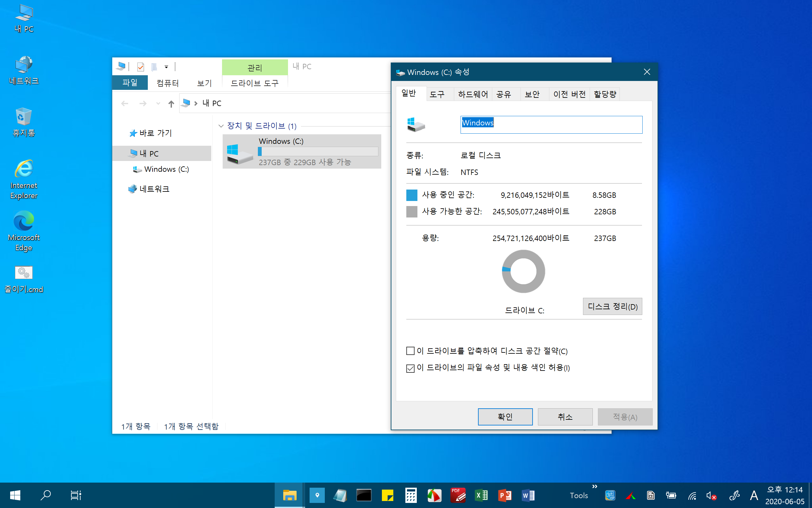Open the map pin app on taskbar

pos(317,495)
